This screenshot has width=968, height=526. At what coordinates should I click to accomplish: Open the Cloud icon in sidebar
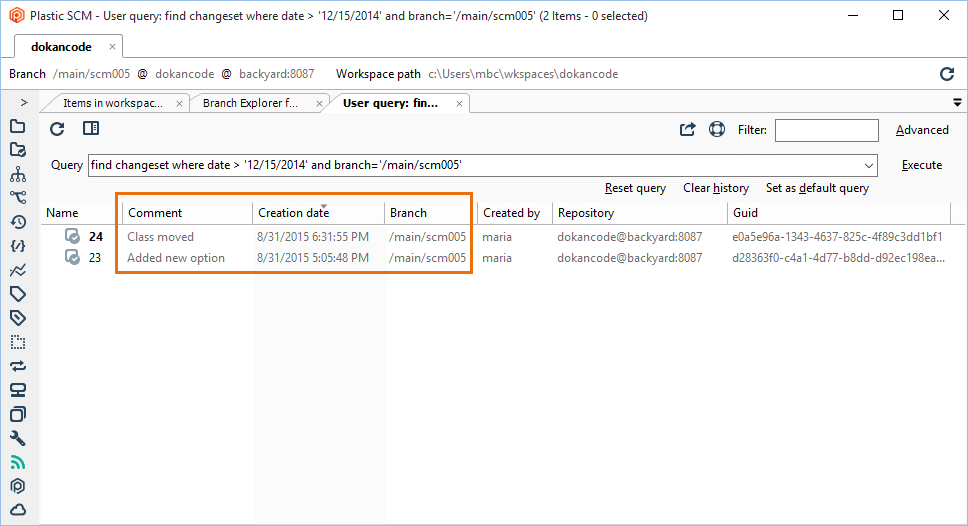[x=18, y=510]
